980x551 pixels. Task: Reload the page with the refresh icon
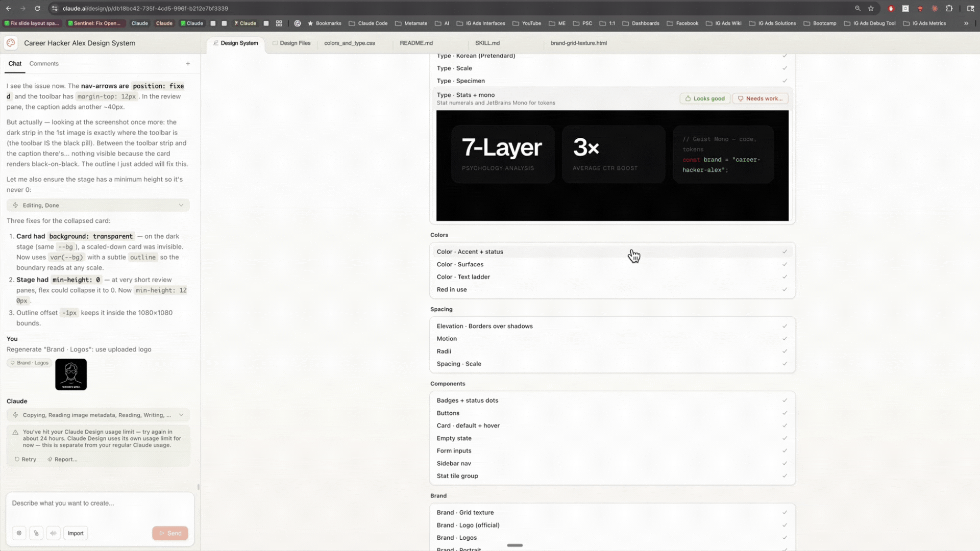37,8
